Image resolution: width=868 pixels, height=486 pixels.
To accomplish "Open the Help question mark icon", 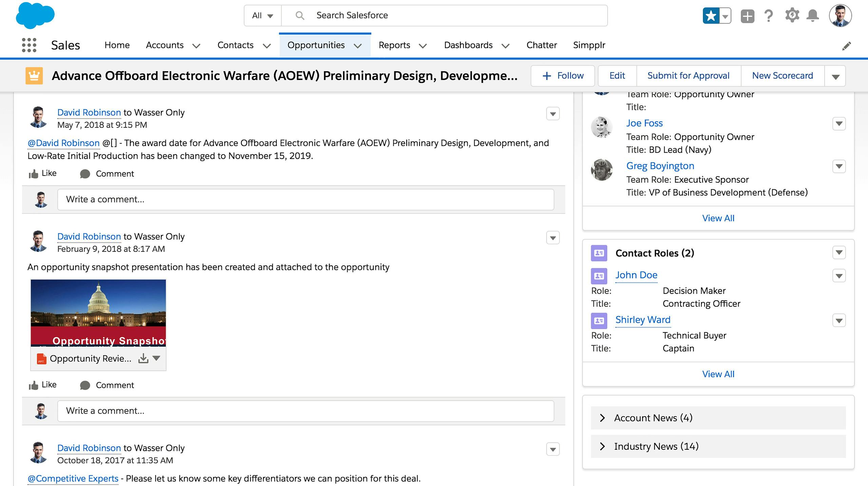I will (x=769, y=16).
